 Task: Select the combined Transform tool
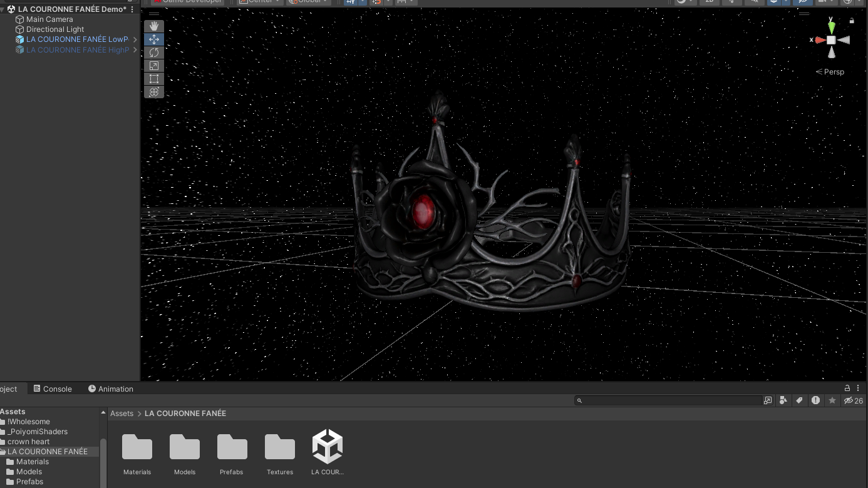tap(154, 92)
